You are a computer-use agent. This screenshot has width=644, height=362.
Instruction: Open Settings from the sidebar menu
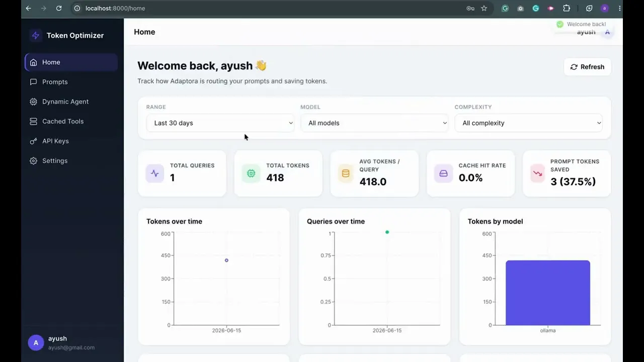coord(71,161)
